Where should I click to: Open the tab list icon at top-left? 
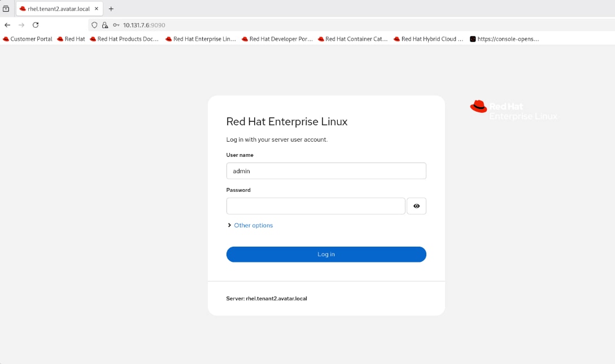click(6, 8)
